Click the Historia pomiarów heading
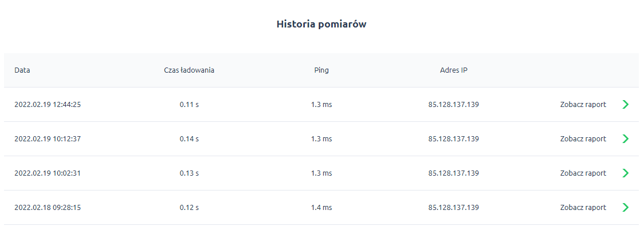644x230 pixels. pyautogui.click(x=321, y=24)
